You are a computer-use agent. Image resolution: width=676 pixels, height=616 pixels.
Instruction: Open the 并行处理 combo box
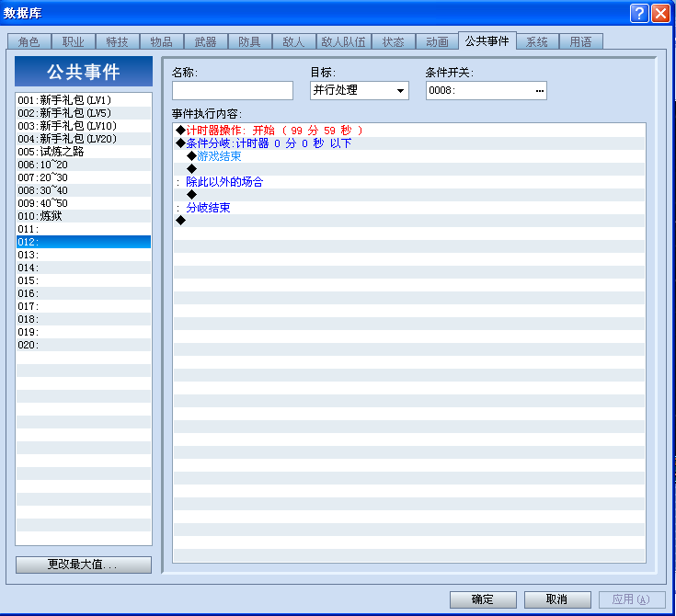coord(359,90)
